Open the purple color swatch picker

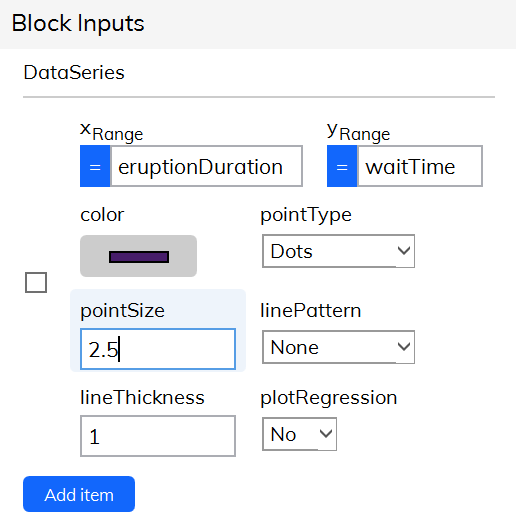138,256
